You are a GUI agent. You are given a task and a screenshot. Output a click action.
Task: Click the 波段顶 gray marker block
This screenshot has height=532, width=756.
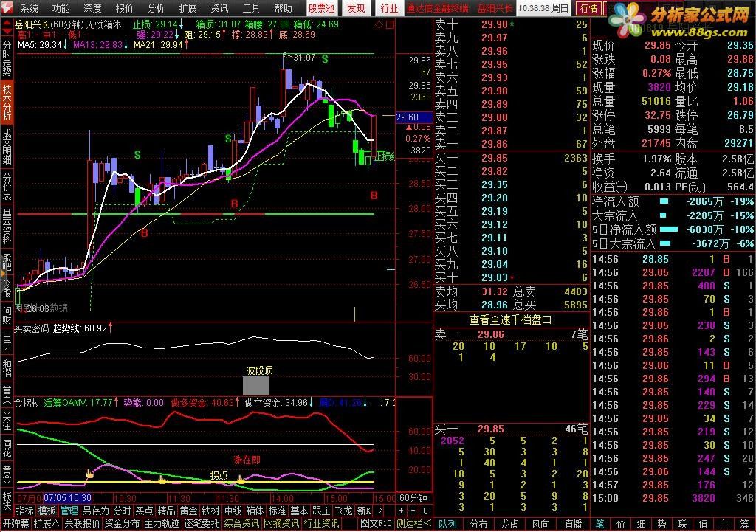[x=256, y=386]
